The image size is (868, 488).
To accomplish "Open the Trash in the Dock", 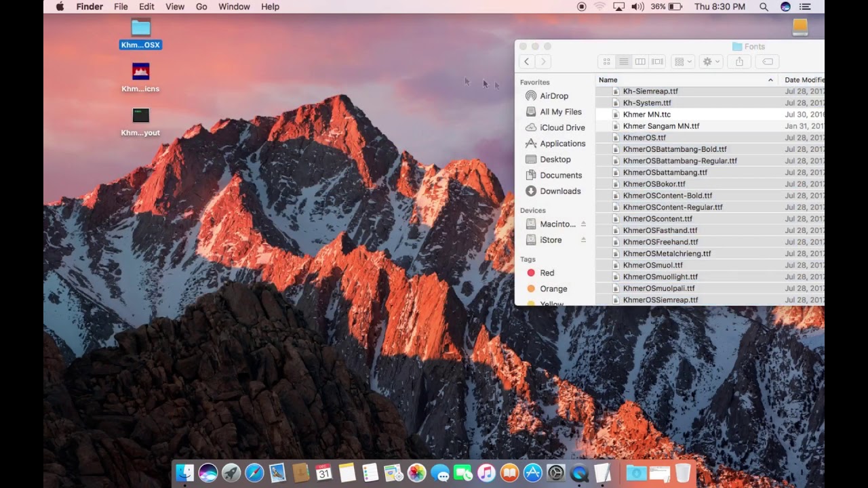I will 683,472.
